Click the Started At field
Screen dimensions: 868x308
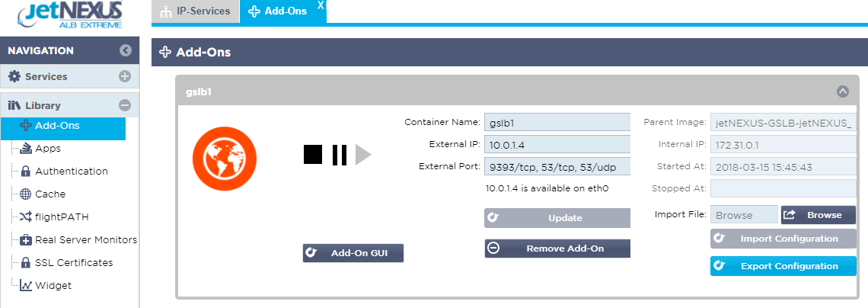(x=783, y=166)
